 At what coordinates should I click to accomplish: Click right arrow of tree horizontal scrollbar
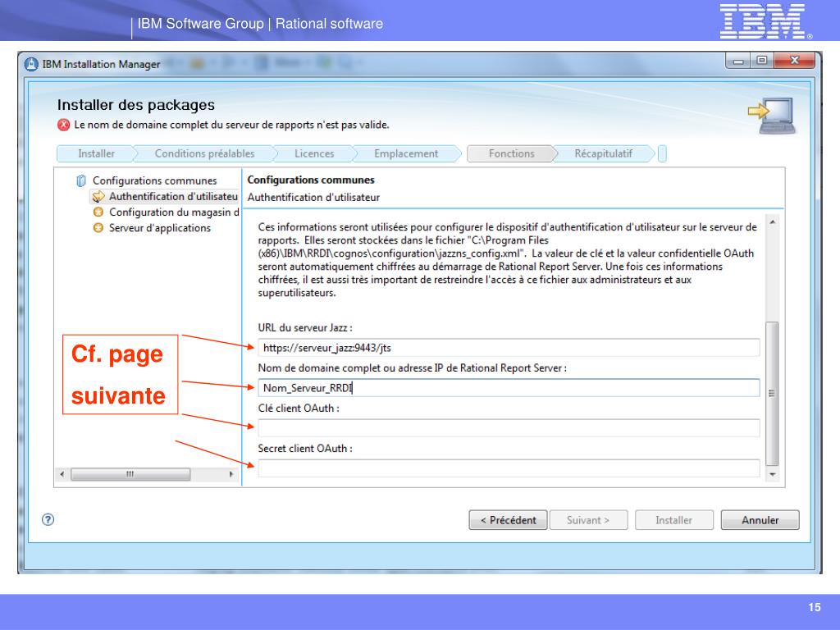231,474
